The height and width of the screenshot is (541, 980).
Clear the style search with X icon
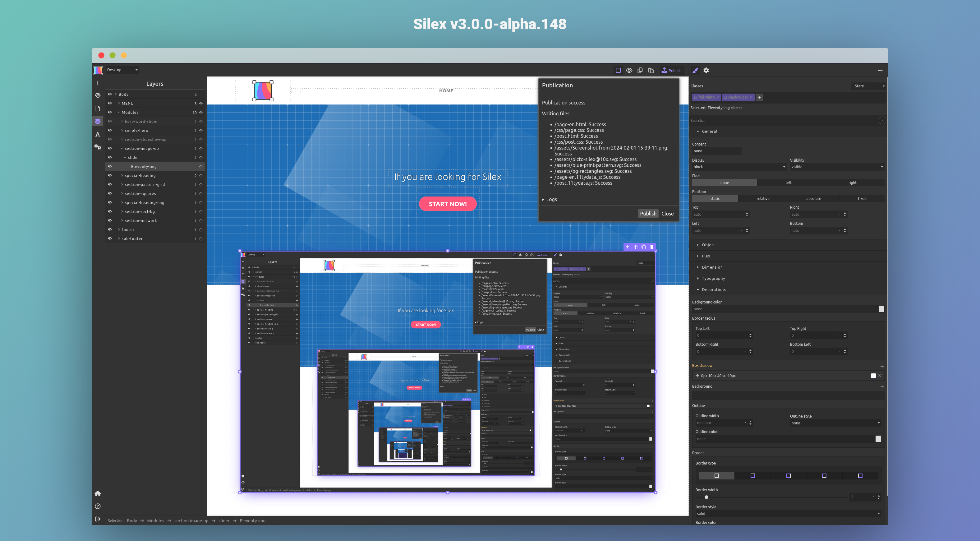[882, 121]
